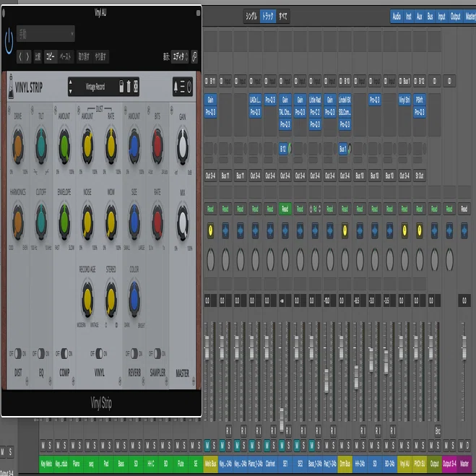This screenshot has width=476, height=476.
Task: Save the Vintage Record preset with disk icon
Action: pyautogui.click(x=121, y=87)
